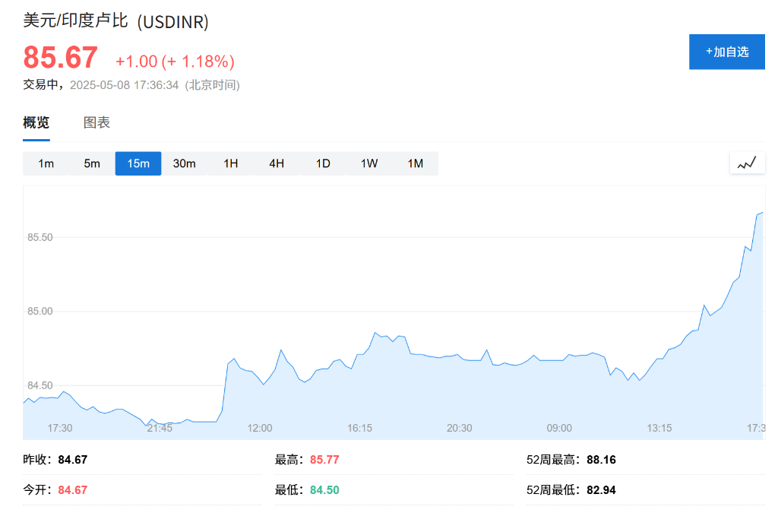Click the +加自选 add to watchlist button
Viewport: 778px width, 532px height.
[726, 52]
